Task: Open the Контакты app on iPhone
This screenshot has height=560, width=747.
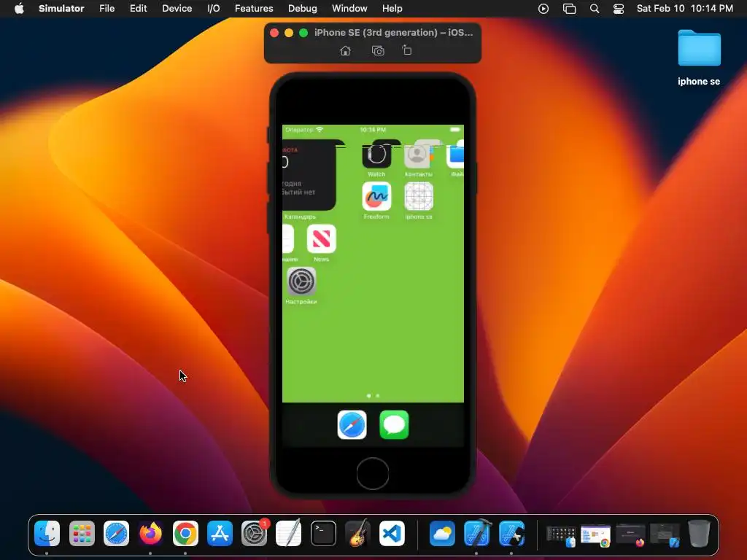Action: (418, 154)
